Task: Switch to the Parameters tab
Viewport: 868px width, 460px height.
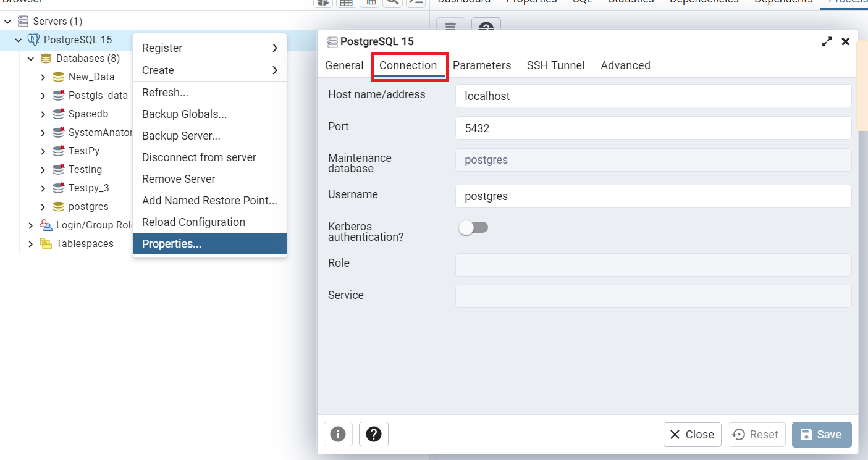Action: (482, 65)
